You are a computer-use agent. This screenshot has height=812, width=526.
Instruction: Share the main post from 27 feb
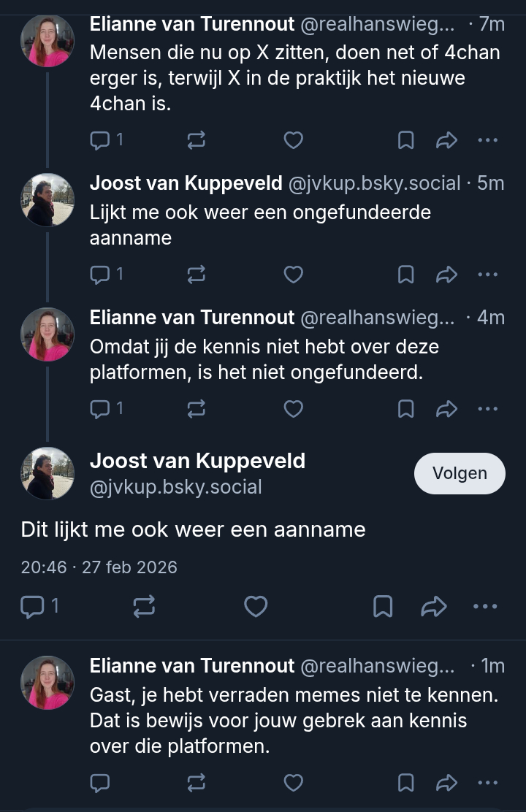point(434,606)
